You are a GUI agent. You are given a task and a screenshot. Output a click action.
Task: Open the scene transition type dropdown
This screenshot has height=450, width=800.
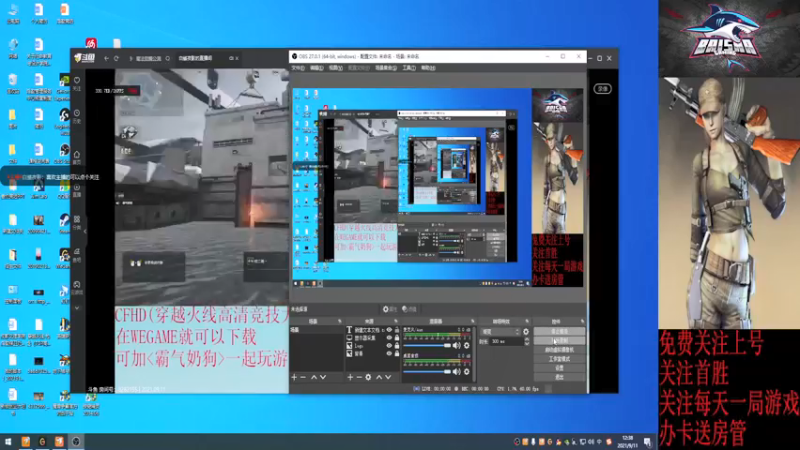(x=501, y=332)
